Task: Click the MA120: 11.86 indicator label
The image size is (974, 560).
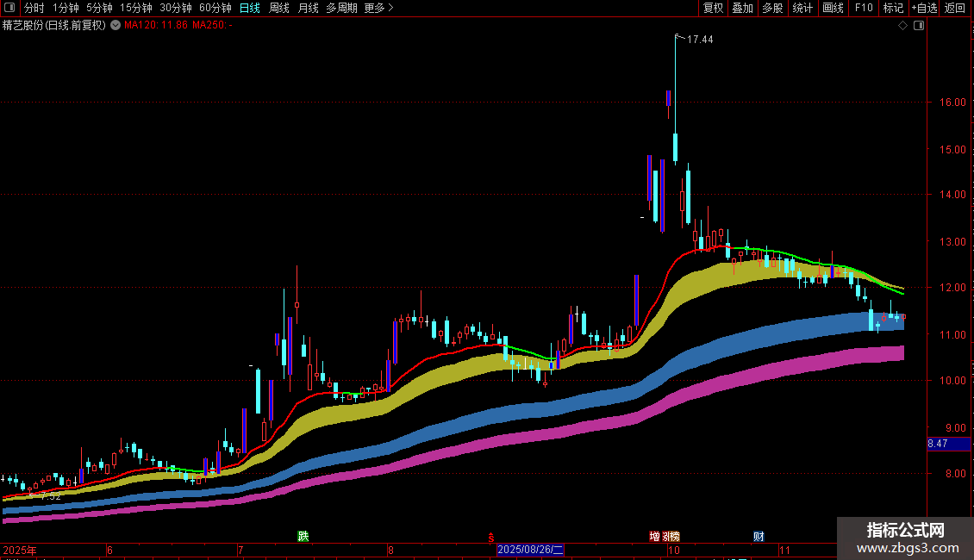Action: 156,25
